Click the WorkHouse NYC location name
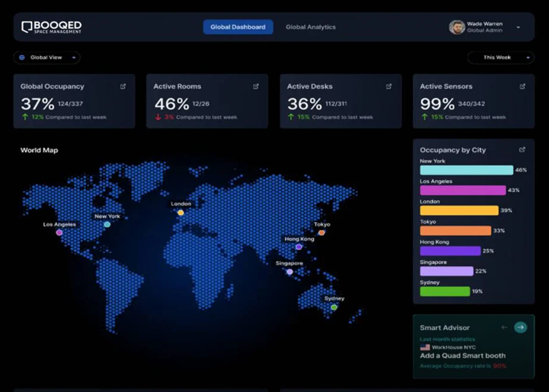Viewport: 549px width, 392px height. (x=454, y=347)
